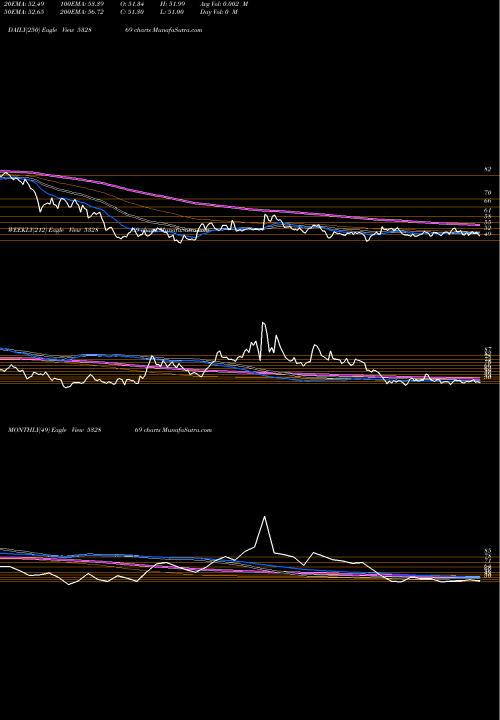
Task: Select the low price L: 51.00
Action: (172, 12)
